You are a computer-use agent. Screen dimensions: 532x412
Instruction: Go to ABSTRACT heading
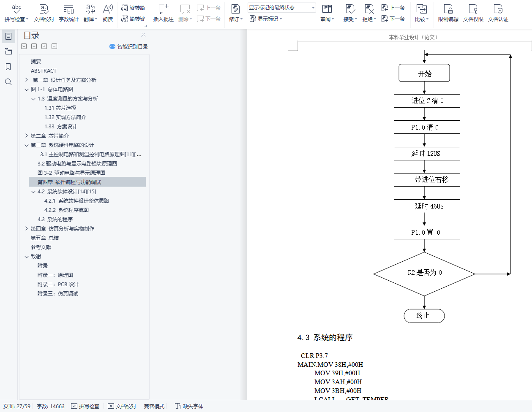coord(44,70)
